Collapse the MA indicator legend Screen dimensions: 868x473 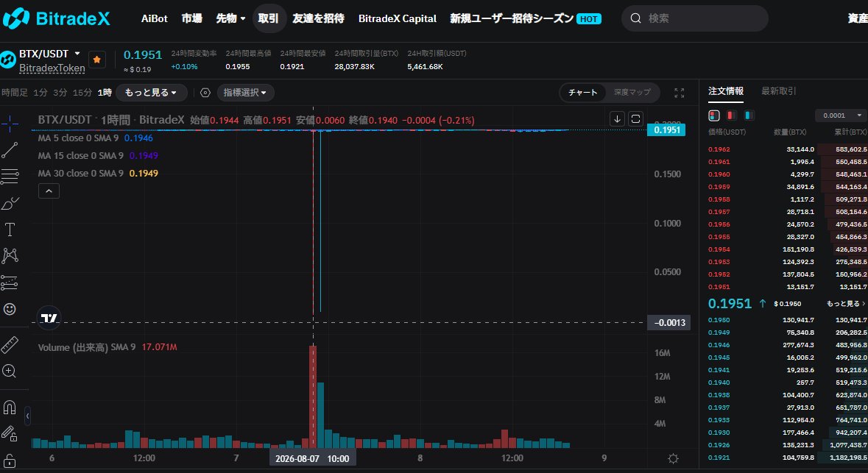tap(49, 191)
